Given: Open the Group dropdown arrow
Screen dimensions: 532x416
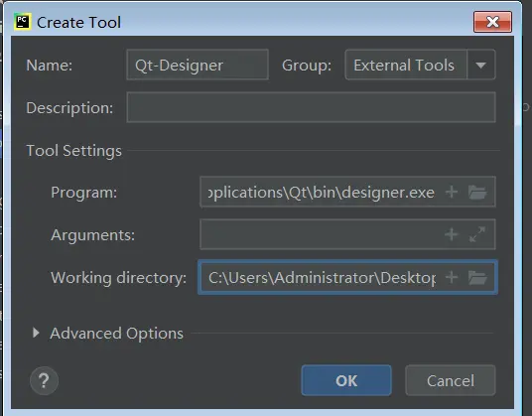Looking at the screenshot, I should coord(480,65).
